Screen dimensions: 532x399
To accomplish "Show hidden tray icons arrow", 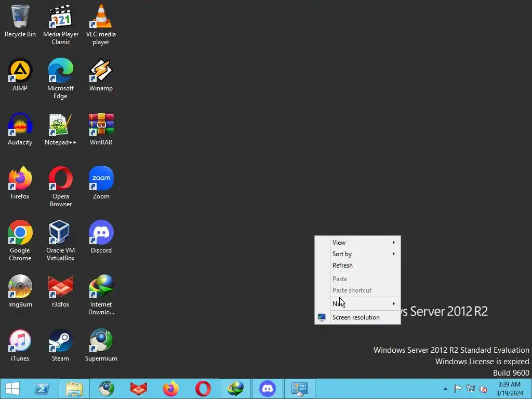I will (x=445, y=389).
